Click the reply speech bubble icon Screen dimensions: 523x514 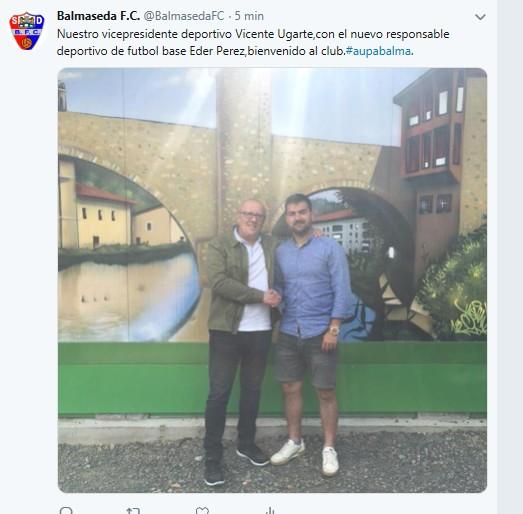[66, 510]
